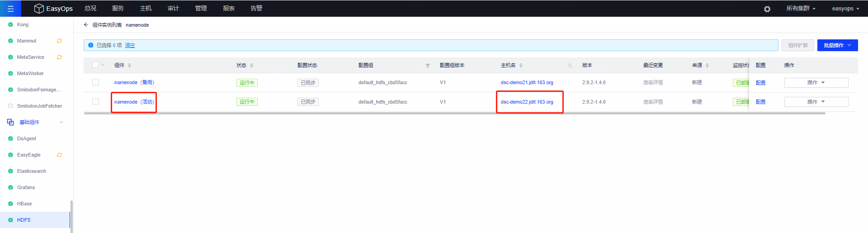
Task: Open the 配置组 filter icon
Action: point(428,66)
